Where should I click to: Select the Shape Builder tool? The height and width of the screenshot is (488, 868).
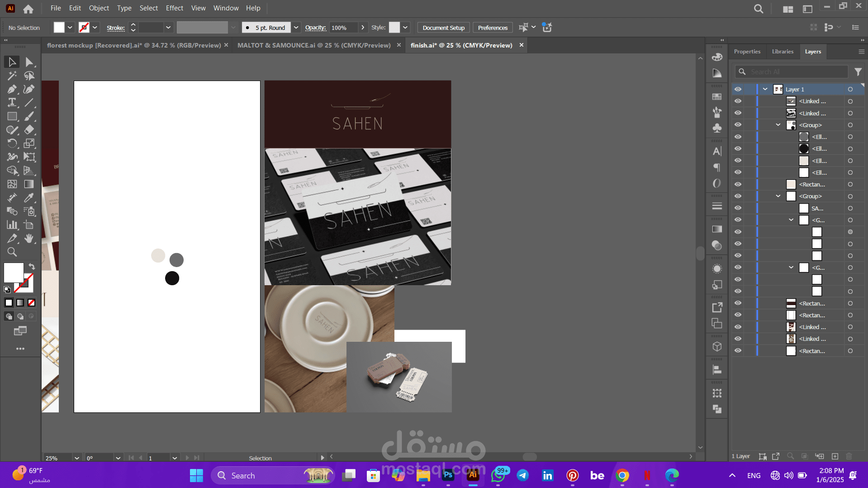pyautogui.click(x=12, y=171)
